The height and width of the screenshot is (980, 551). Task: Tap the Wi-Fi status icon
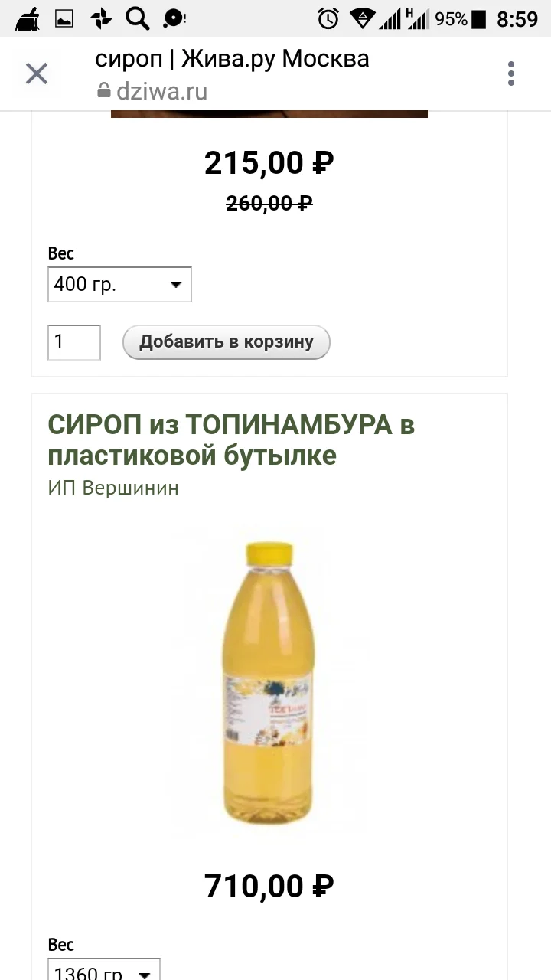coord(362,19)
